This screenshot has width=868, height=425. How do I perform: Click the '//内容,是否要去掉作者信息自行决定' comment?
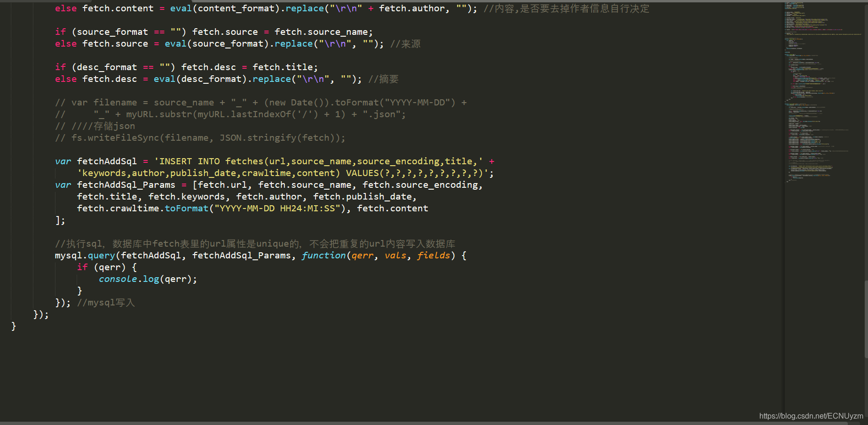(x=566, y=8)
